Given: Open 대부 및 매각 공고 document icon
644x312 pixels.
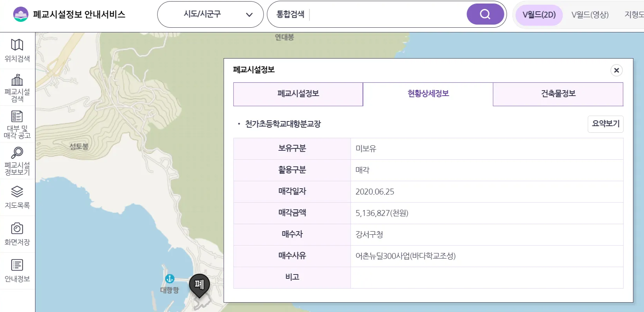Looking at the screenshot, I should pyautogui.click(x=17, y=116).
